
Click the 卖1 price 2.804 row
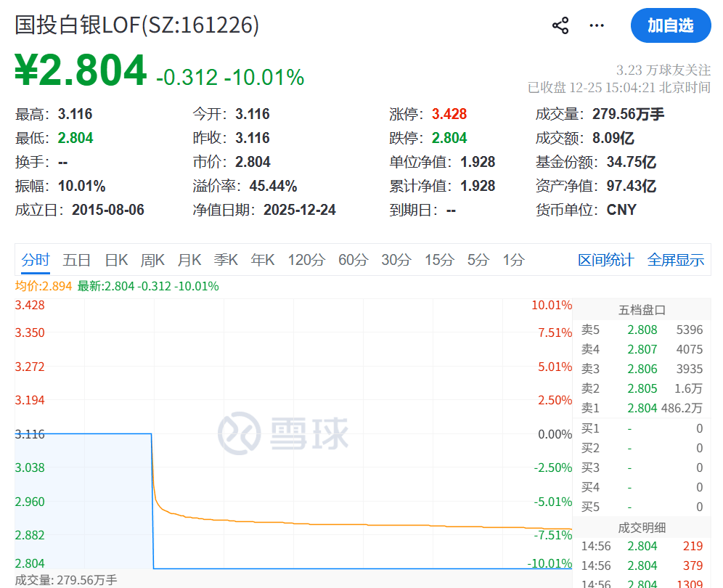point(642,408)
